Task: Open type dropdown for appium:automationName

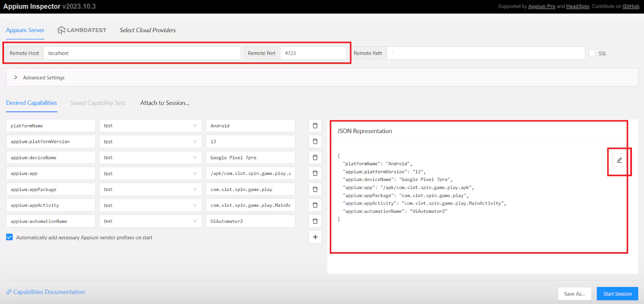Action: click(151, 221)
